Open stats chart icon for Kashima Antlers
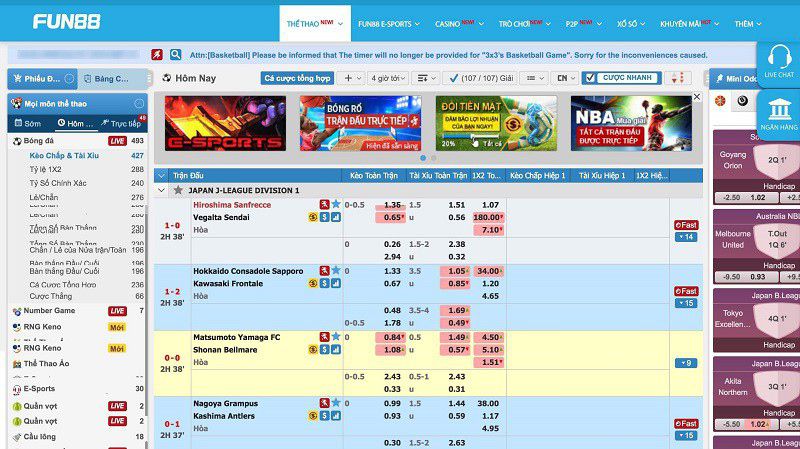Screen dimensions: 800x449 click(x=336, y=416)
